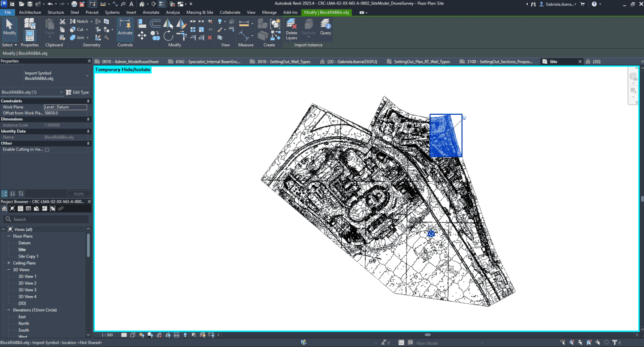Enable Cutting in View checkbox

coord(47,150)
